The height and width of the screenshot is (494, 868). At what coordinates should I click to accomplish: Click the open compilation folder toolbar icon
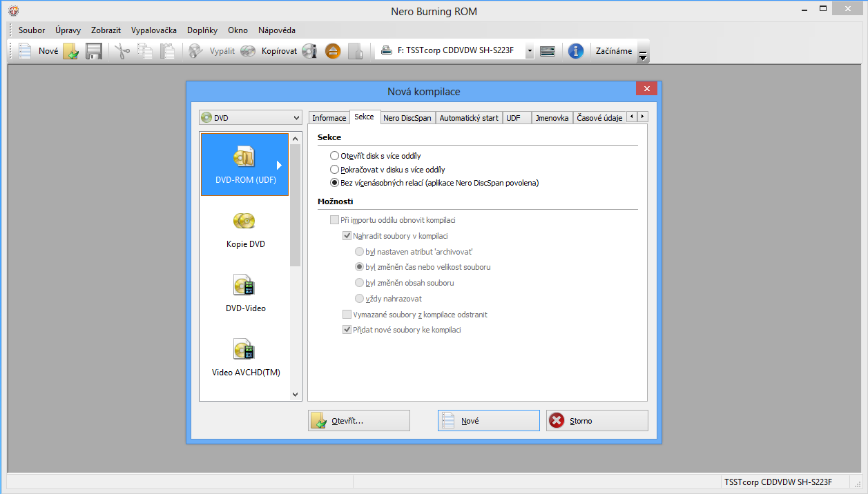pos(71,51)
